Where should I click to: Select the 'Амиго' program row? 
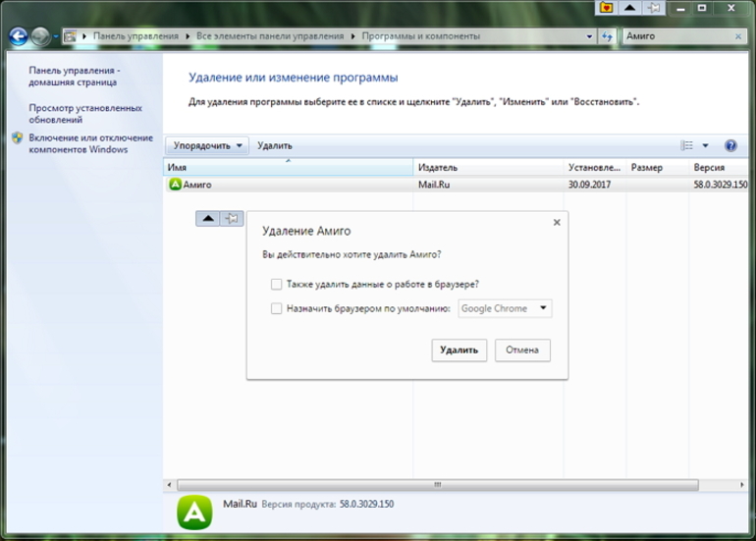(x=456, y=185)
